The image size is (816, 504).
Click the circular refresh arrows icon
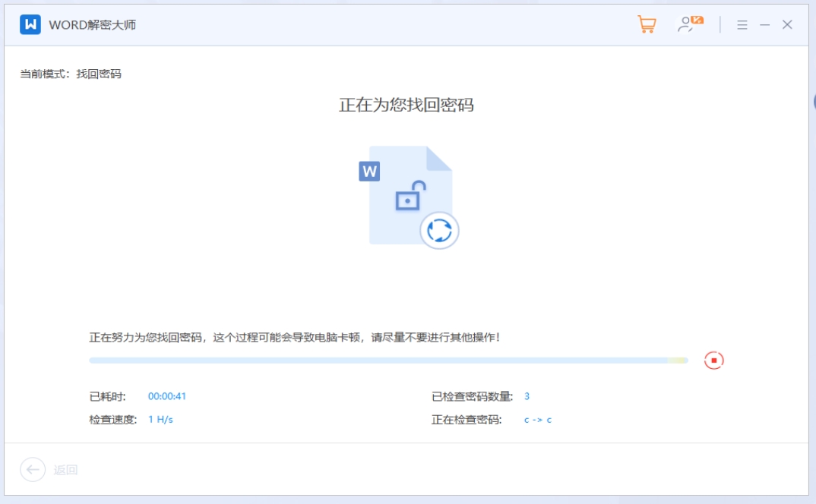coord(439,230)
